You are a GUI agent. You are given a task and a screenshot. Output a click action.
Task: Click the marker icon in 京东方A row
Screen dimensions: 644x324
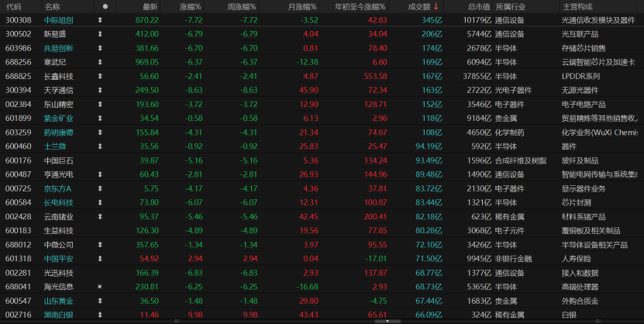pos(100,188)
